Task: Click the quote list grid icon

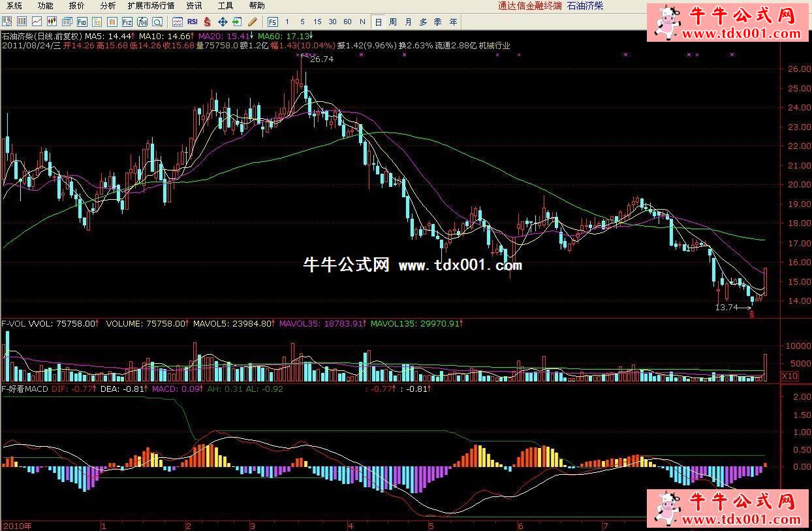Action: (22, 22)
